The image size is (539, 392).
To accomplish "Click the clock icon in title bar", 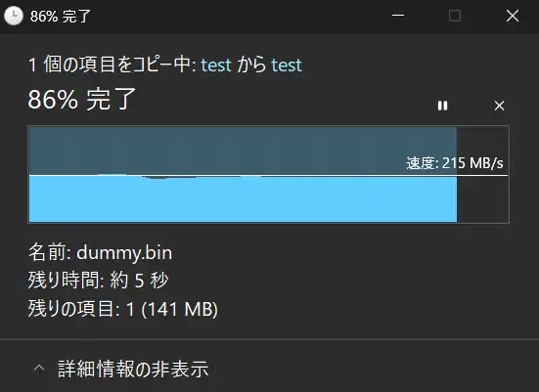I will click(14, 16).
